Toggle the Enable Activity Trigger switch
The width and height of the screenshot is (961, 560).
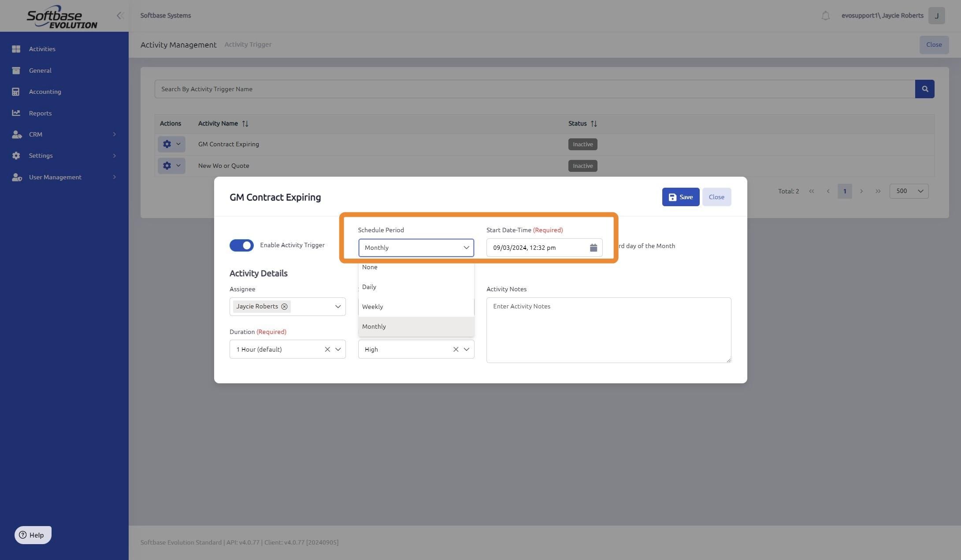241,245
